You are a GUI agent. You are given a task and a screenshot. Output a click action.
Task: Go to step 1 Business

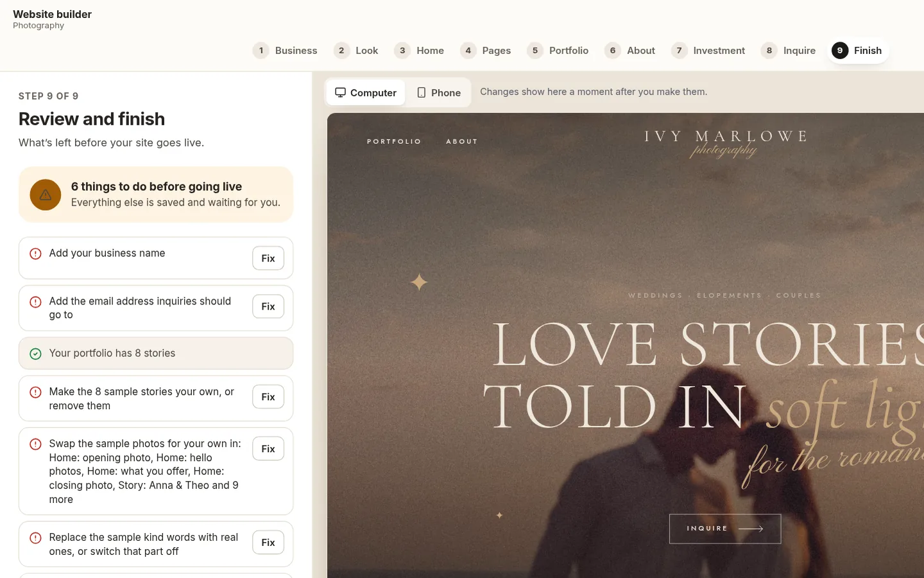tap(286, 51)
